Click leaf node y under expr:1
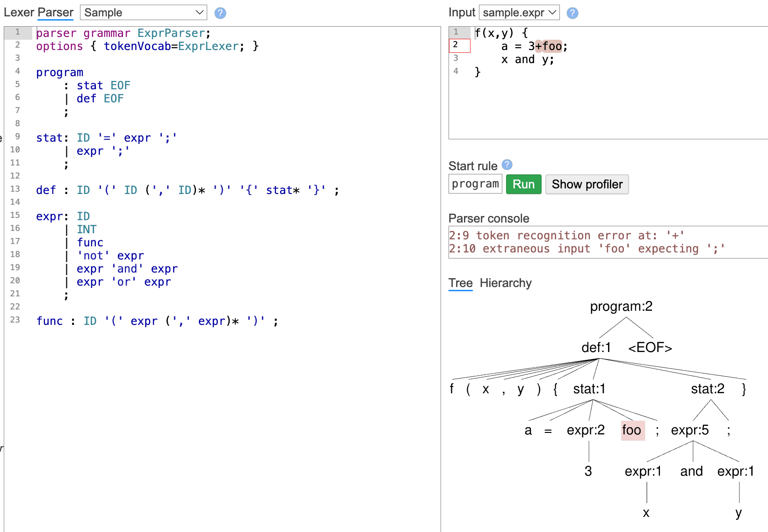 739,513
